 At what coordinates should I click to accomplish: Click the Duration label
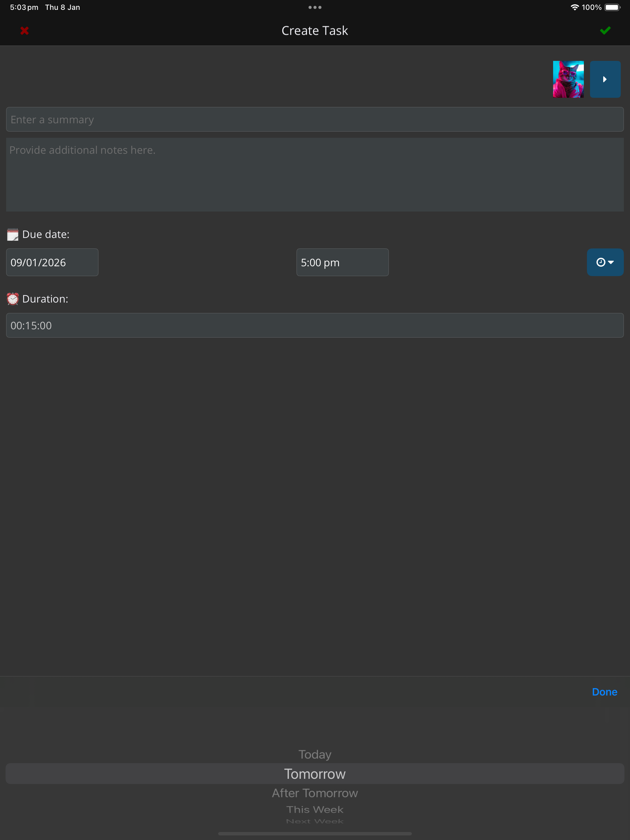click(45, 299)
